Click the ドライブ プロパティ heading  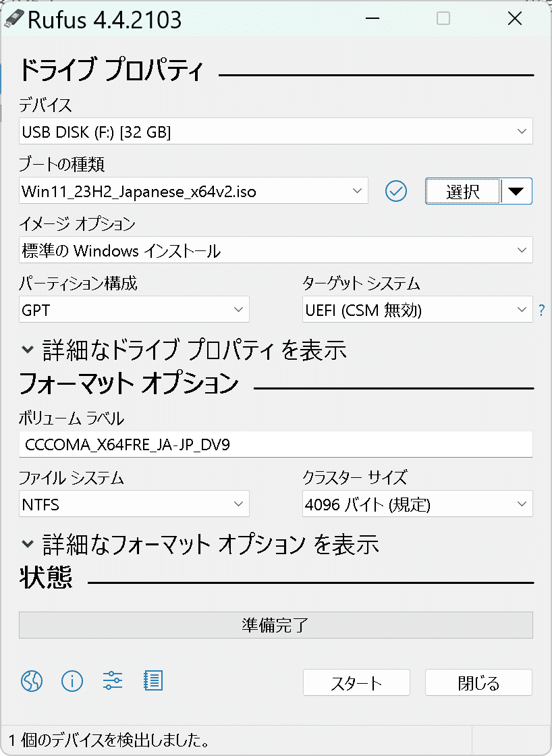pyautogui.click(x=111, y=70)
